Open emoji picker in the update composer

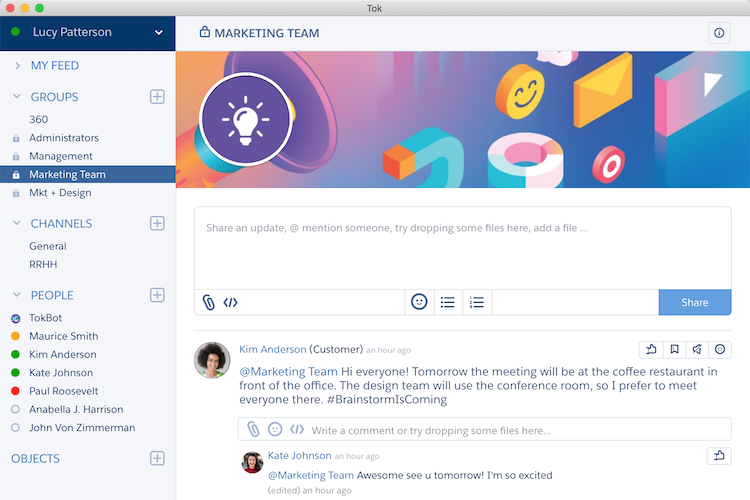tap(419, 302)
